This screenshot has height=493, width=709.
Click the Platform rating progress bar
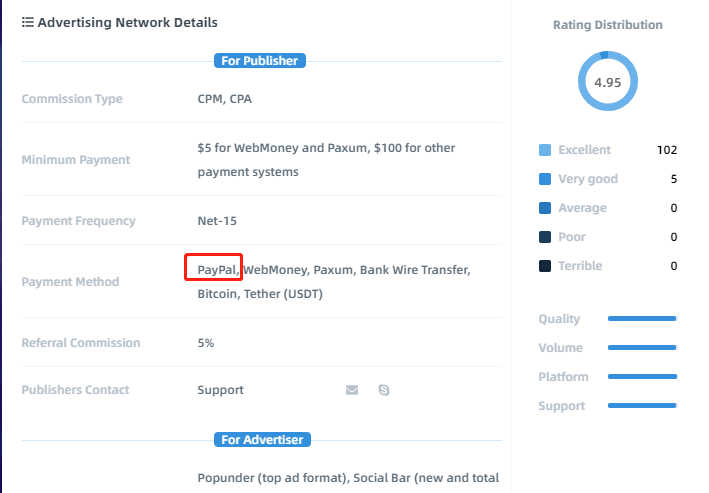(642, 376)
